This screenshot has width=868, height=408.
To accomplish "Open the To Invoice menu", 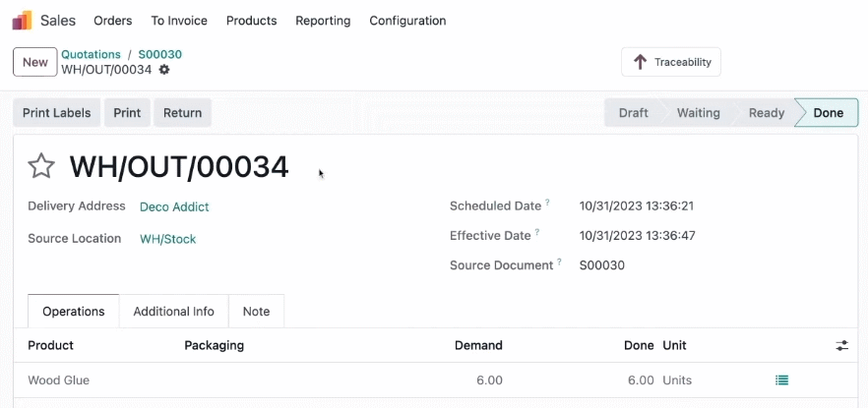I will coord(179,21).
